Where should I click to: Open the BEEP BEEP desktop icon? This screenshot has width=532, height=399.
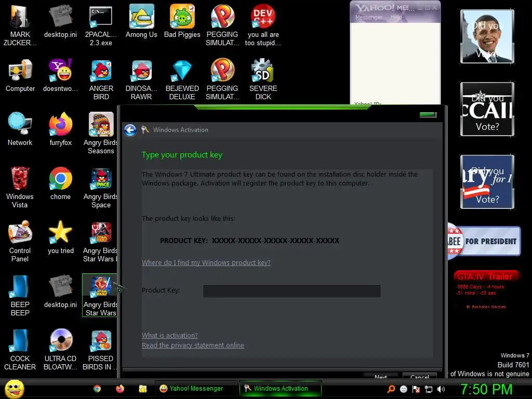pyautogui.click(x=20, y=295)
